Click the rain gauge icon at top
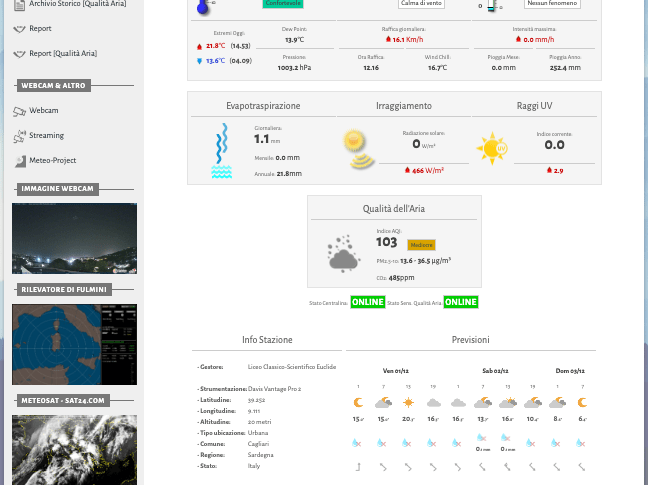Viewport: 648px width, 485px height. pyautogui.click(x=491, y=6)
